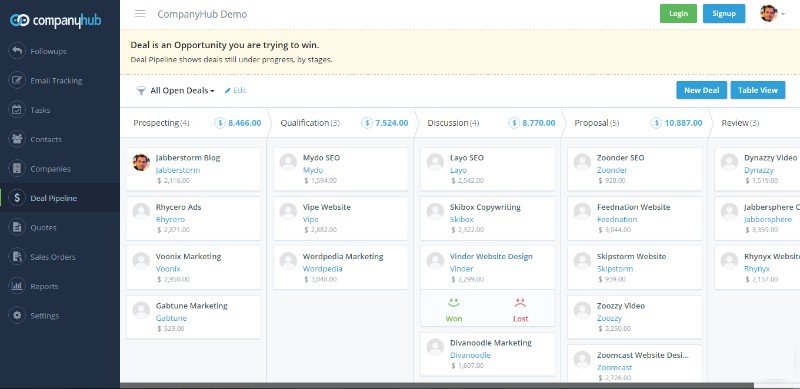The width and height of the screenshot is (800, 389).
Task: Click the Discussion total dollar icon
Action: (513, 123)
